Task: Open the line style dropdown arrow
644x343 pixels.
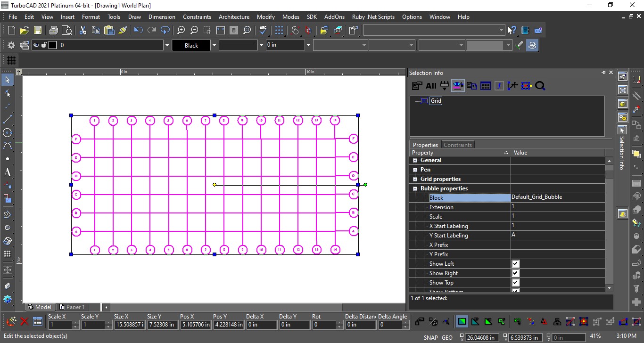Action: (261, 45)
